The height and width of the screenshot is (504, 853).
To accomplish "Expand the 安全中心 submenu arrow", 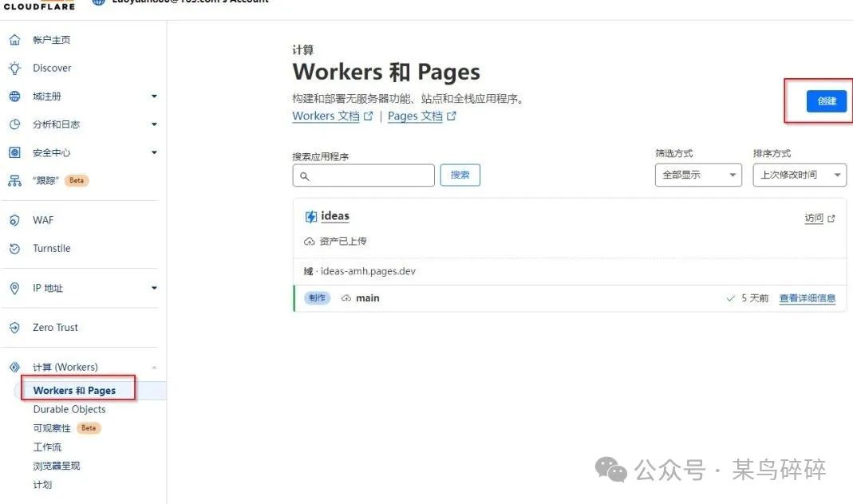I will click(154, 152).
